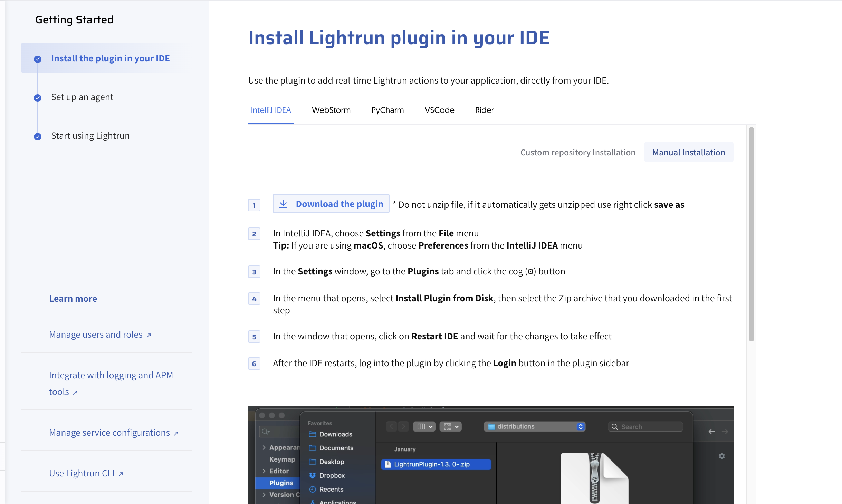Open the column view mode dropdown
The width and height of the screenshot is (842, 504).
424,427
